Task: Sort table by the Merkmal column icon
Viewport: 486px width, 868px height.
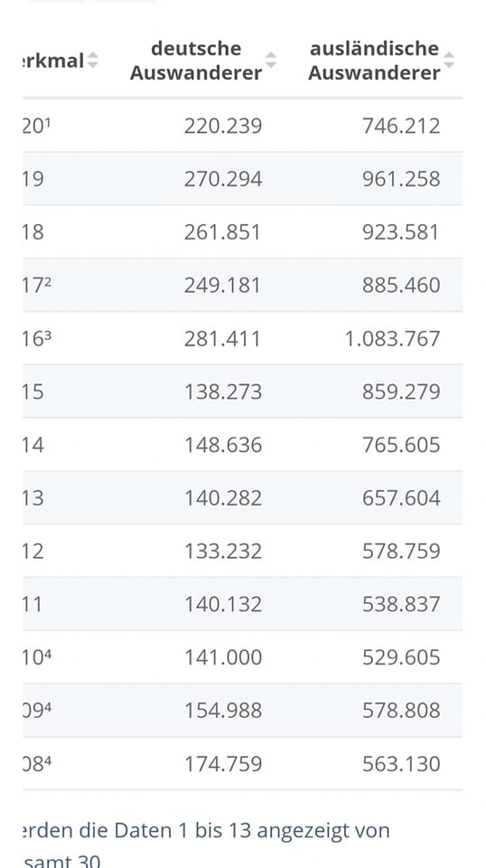Action: 92,60
